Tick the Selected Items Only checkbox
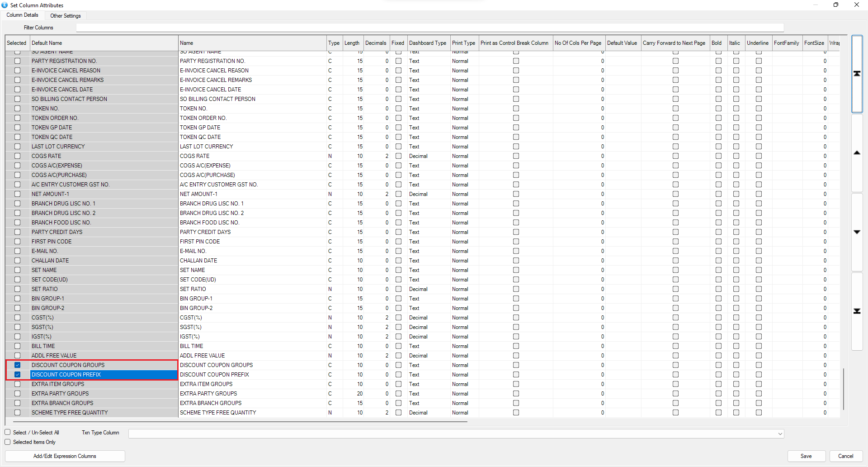This screenshot has width=868, height=467. [x=8, y=442]
